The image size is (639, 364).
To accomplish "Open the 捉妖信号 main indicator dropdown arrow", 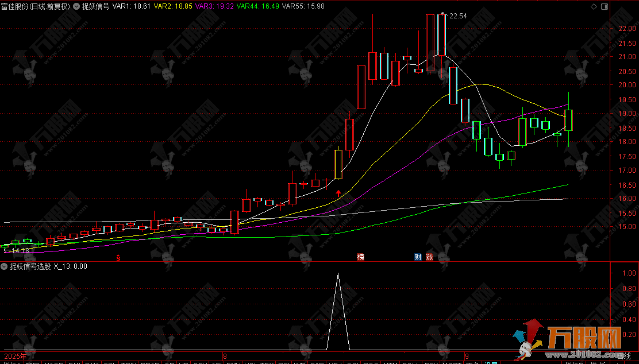I will click(76, 6).
